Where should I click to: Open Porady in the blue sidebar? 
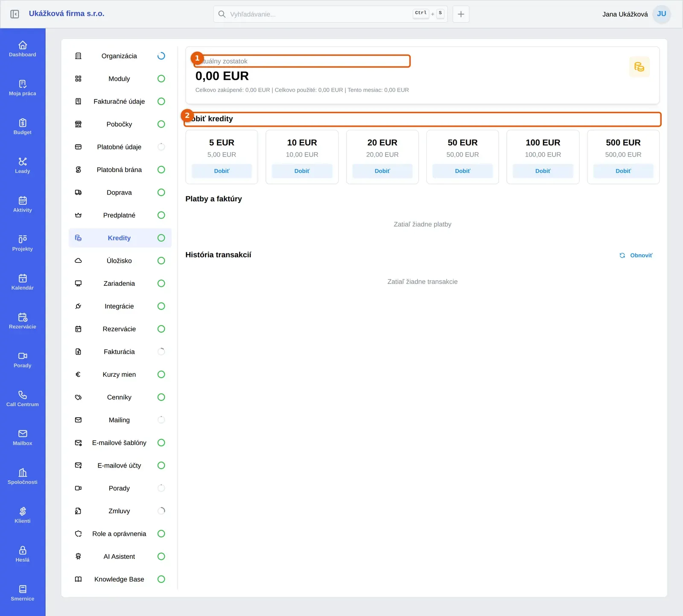[x=23, y=359]
